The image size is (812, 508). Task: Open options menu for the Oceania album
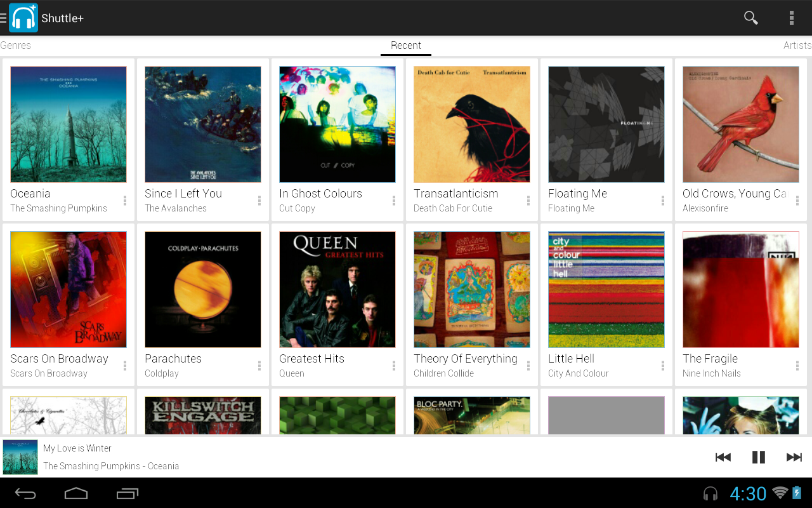click(x=124, y=200)
